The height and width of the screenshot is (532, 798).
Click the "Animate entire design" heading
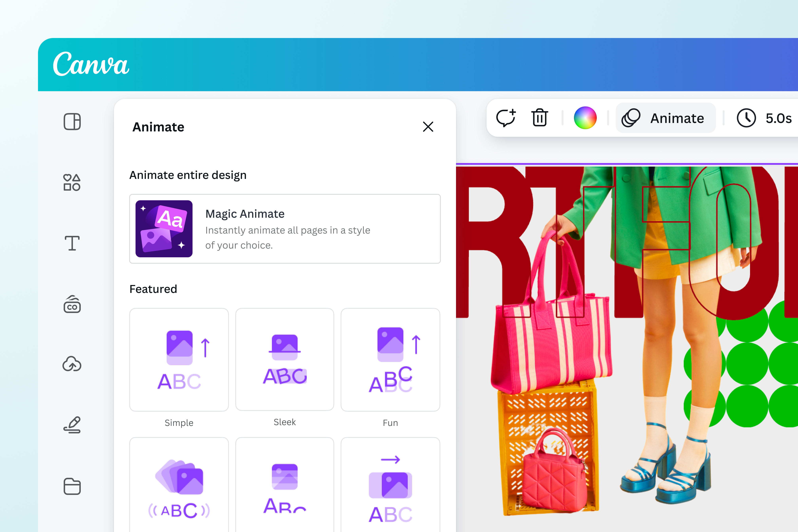click(188, 175)
